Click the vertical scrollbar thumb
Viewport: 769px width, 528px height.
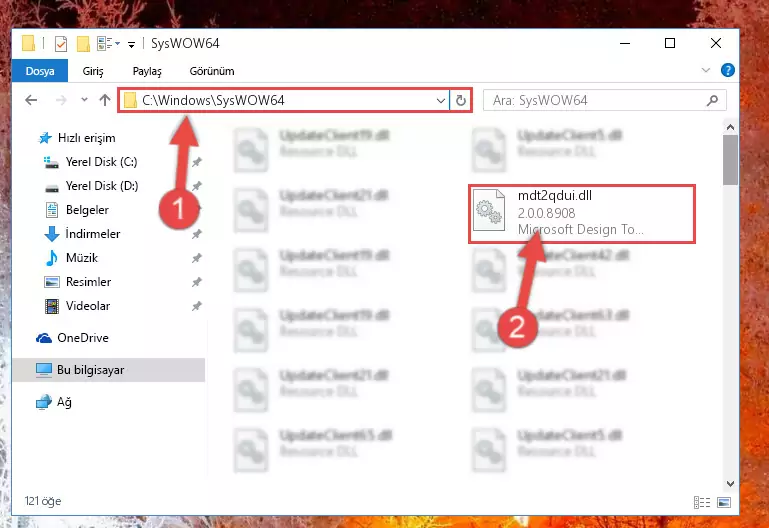pyautogui.click(x=730, y=160)
